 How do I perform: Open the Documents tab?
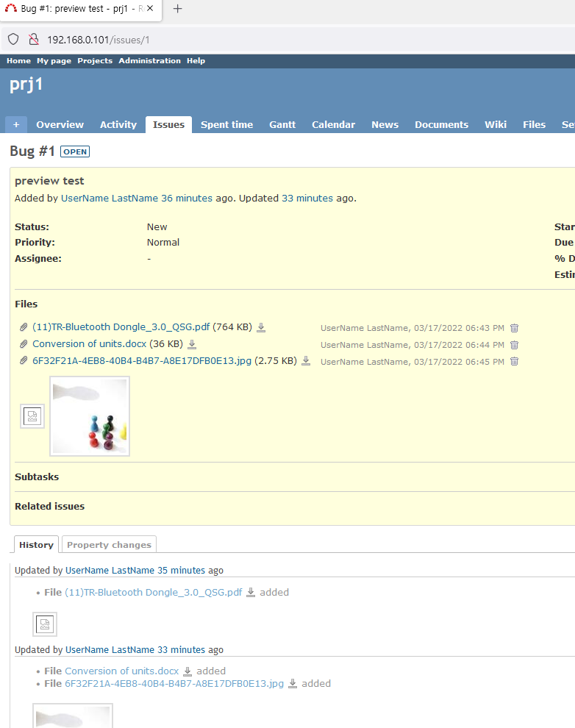click(x=441, y=124)
